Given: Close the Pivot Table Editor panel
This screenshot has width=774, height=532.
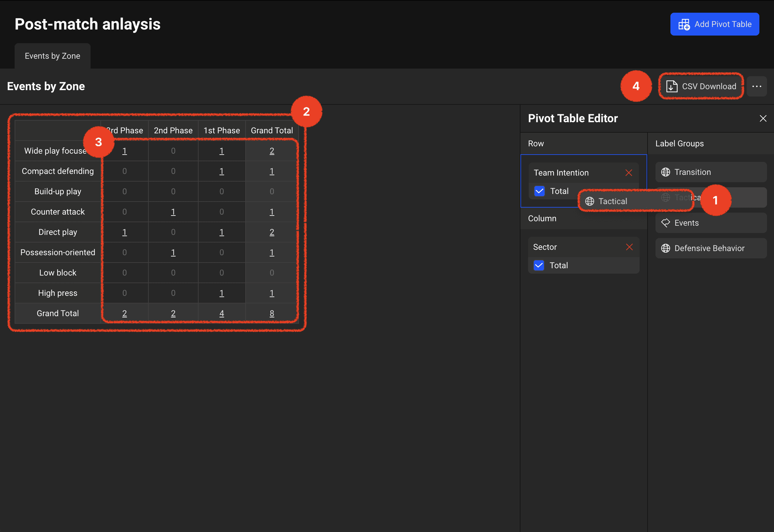Looking at the screenshot, I should pos(763,118).
